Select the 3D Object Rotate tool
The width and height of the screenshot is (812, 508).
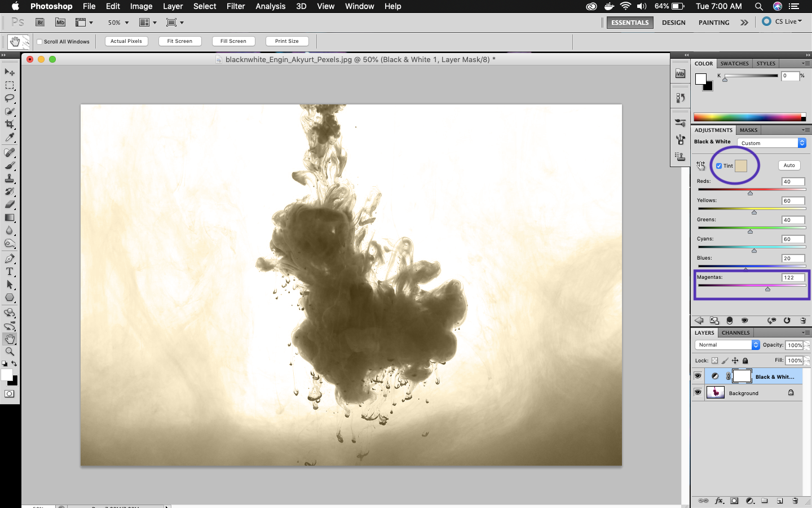click(10, 313)
